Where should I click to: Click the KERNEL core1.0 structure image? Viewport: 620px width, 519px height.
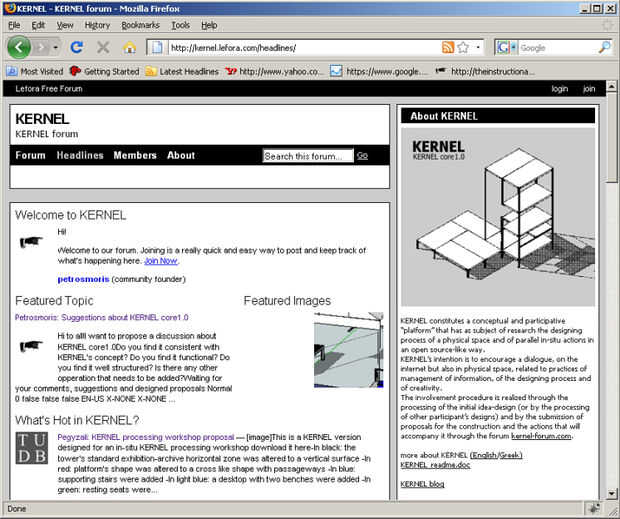[x=498, y=217]
